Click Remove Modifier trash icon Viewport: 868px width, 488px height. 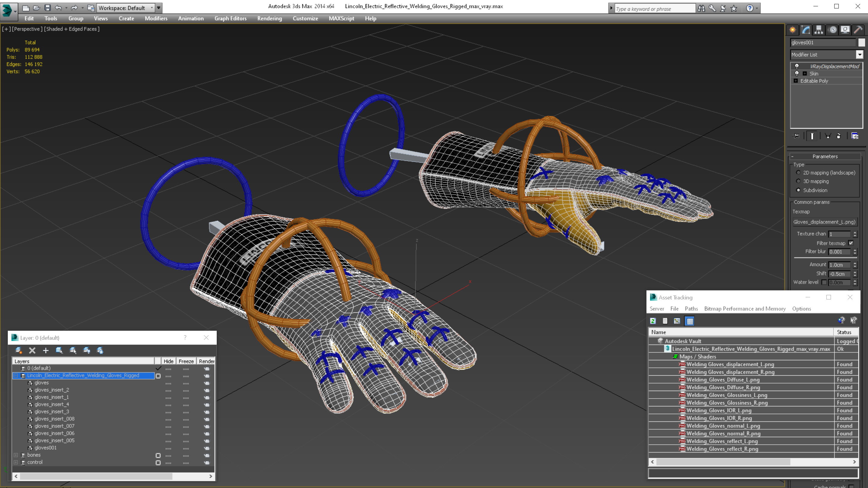pos(839,136)
